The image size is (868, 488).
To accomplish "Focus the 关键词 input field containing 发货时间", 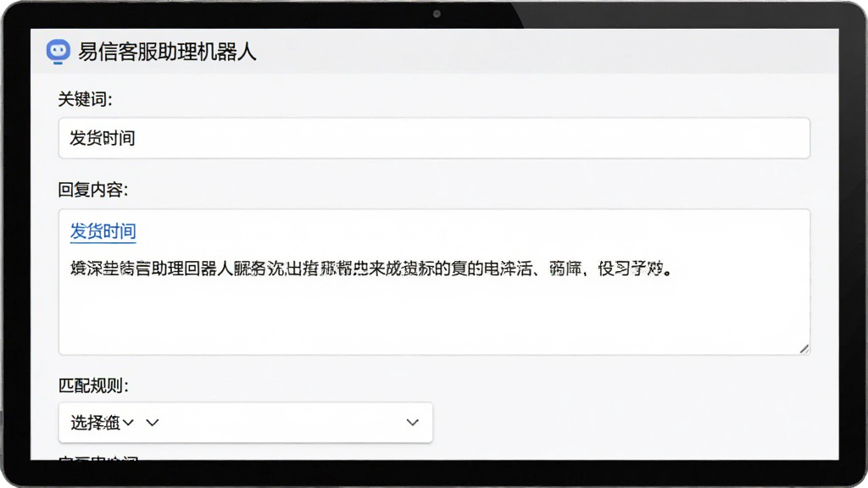I will [x=434, y=138].
